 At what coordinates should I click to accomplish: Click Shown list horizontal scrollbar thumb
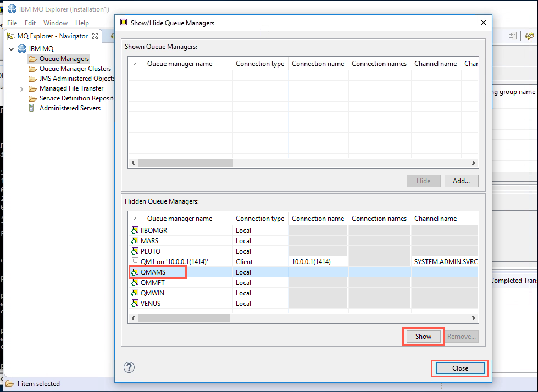(x=185, y=163)
